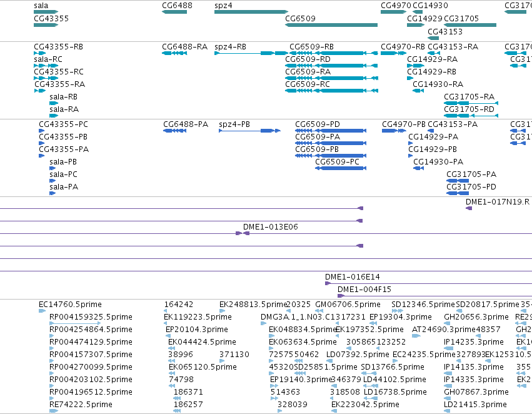
Task: Select the CG43355-RC transcript
Action: 46,78
